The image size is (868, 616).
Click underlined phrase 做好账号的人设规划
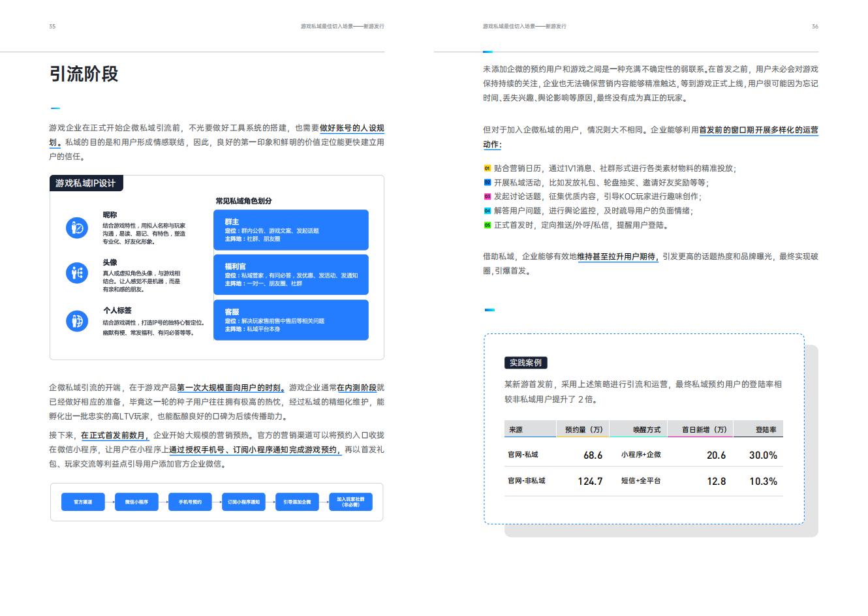coord(352,128)
